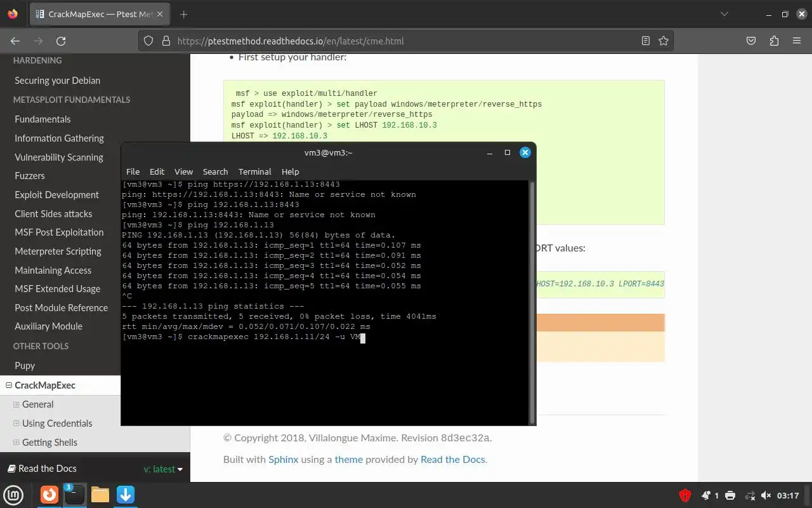Open the terminal View menu
The image size is (812, 508).
(183, 171)
